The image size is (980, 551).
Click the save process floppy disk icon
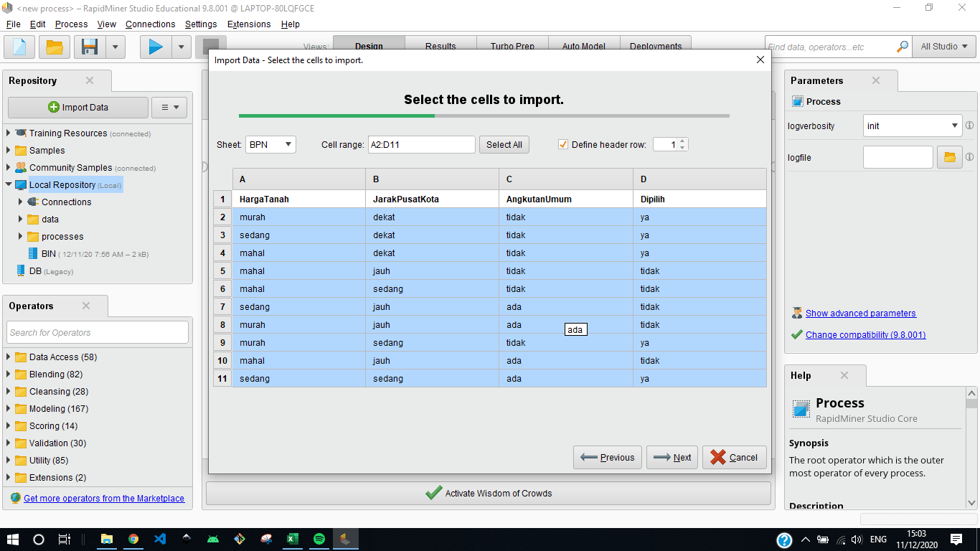(x=90, y=47)
